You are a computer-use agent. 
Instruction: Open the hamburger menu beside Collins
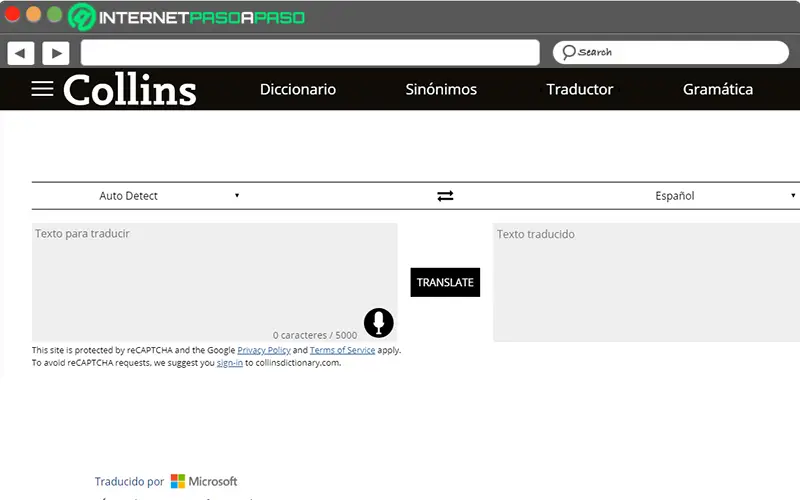(x=42, y=89)
